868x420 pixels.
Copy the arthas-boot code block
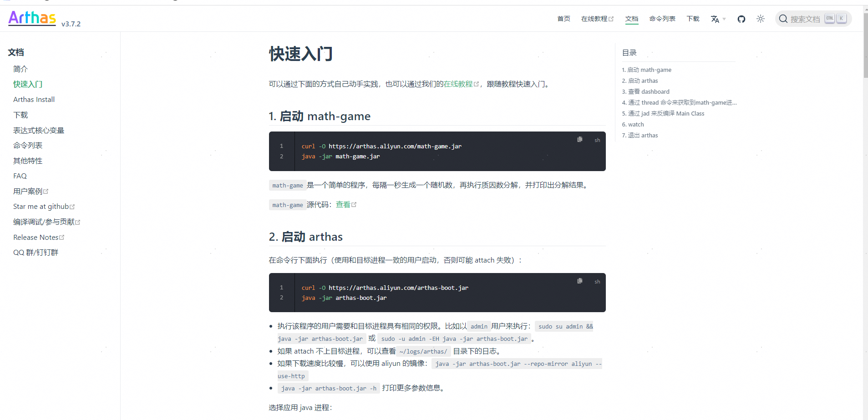pyautogui.click(x=580, y=281)
